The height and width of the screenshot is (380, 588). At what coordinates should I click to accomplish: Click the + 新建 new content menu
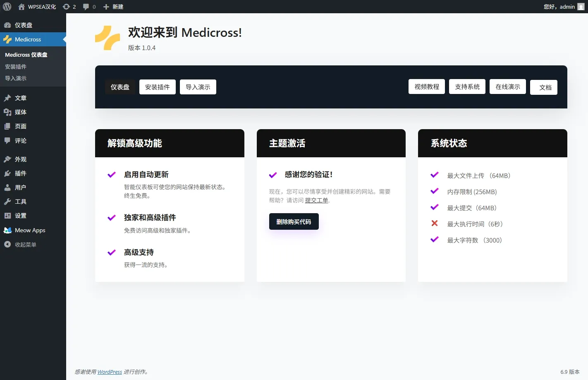113,7
